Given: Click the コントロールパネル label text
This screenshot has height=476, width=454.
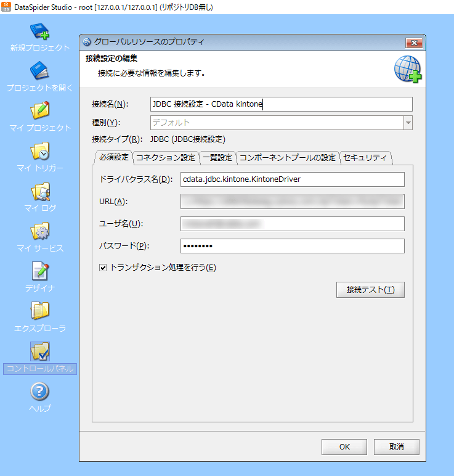Looking at the screenshot, I should point(39,369).
